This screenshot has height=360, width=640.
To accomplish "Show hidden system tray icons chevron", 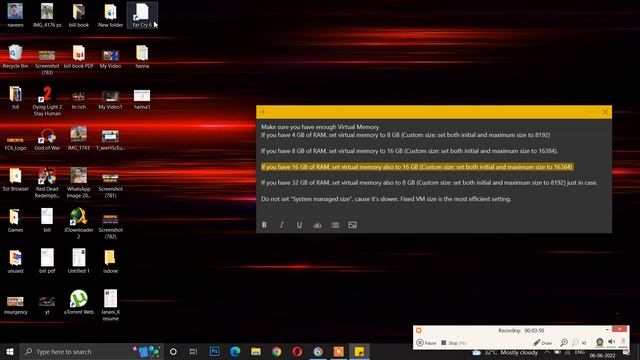I will pos(547,352).
